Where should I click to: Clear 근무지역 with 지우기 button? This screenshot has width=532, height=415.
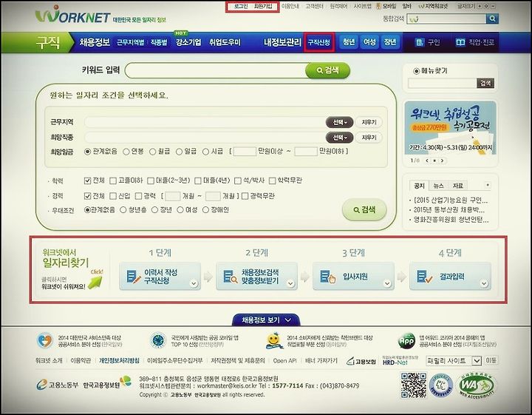(369, 122)
